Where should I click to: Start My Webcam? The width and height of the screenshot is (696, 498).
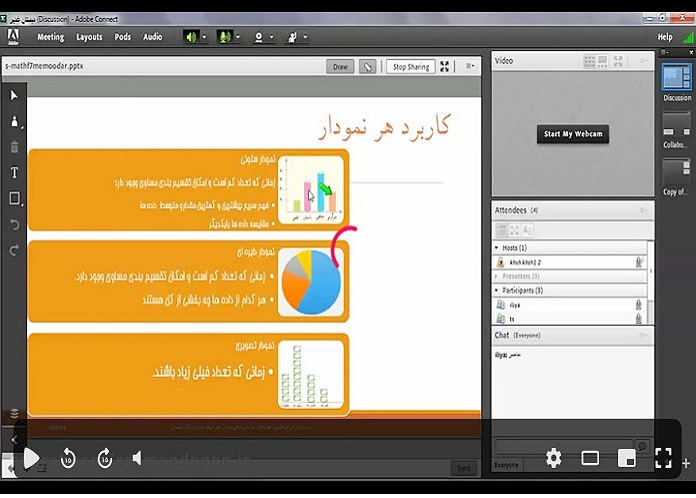coord(573,134)
